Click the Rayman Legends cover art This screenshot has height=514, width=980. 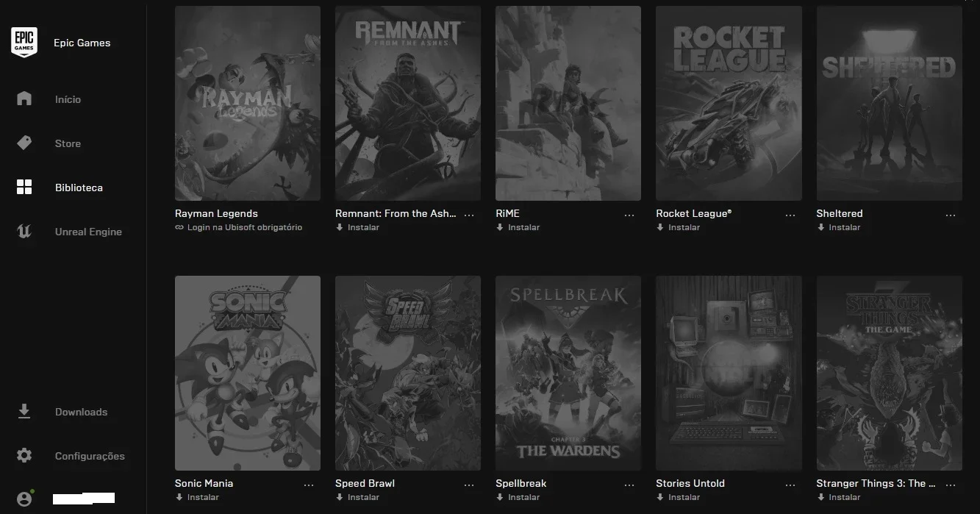coord(248,103)
